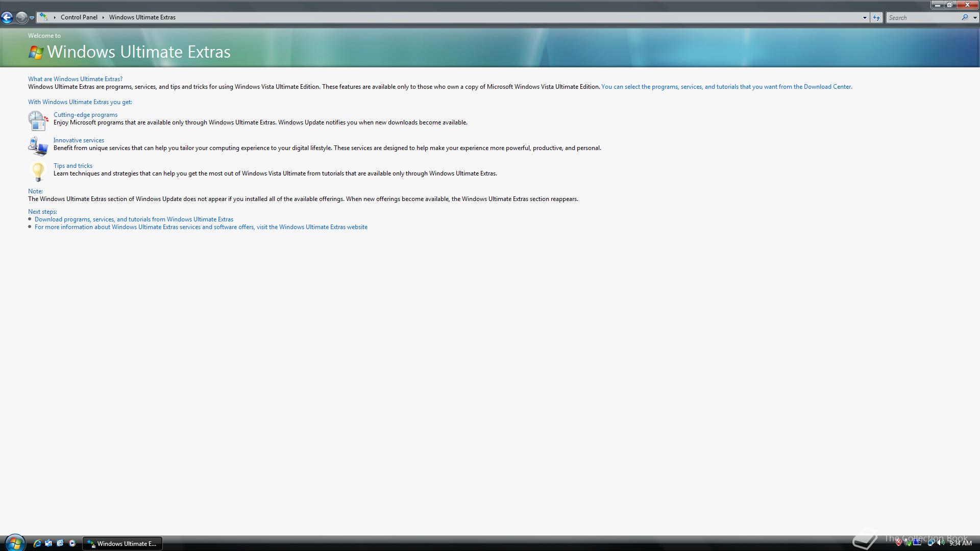The width and height of the screenshot is (980, 551).
Task: Click the blue monitor tray icon
Action: (x=917, y=543)
